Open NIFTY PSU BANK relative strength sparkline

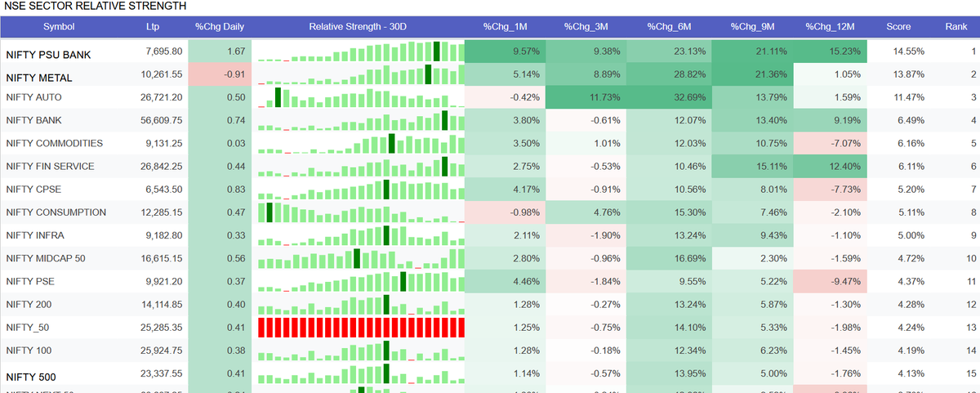pos(360,51)
